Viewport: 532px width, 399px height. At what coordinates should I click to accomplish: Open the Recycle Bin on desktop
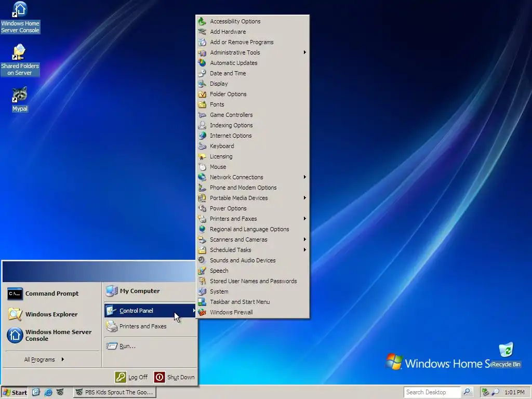click(506, 355)
